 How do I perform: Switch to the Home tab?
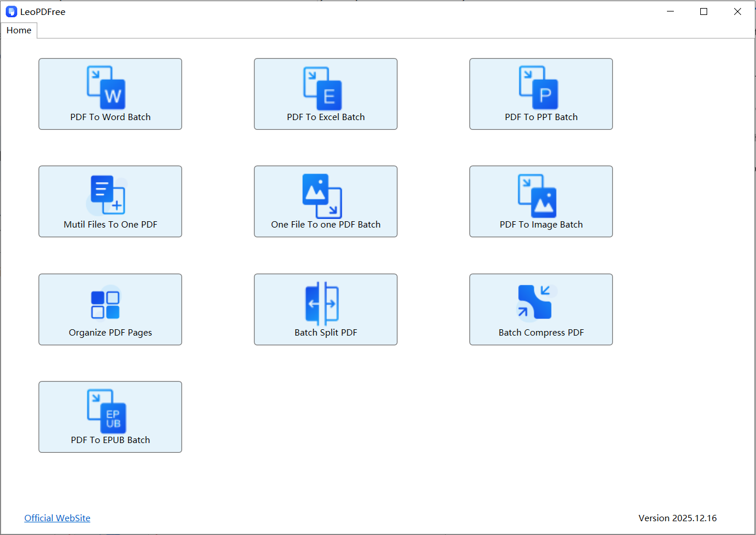(x=18, y=30)
